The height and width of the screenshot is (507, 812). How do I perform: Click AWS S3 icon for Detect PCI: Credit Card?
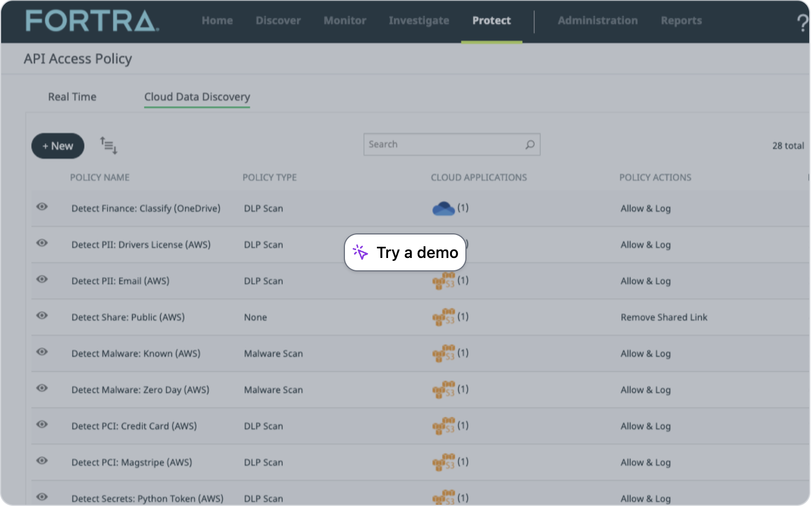tap(444, 426)
